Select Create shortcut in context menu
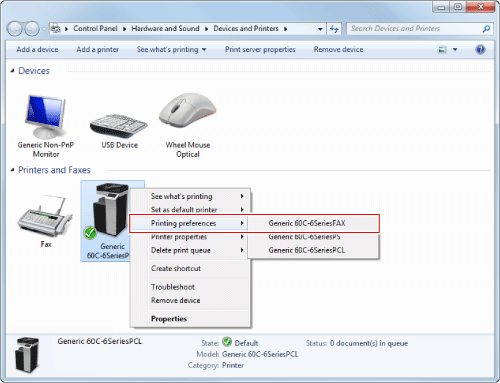Viewport: 500px width, 383px height. tap(190, 268)
